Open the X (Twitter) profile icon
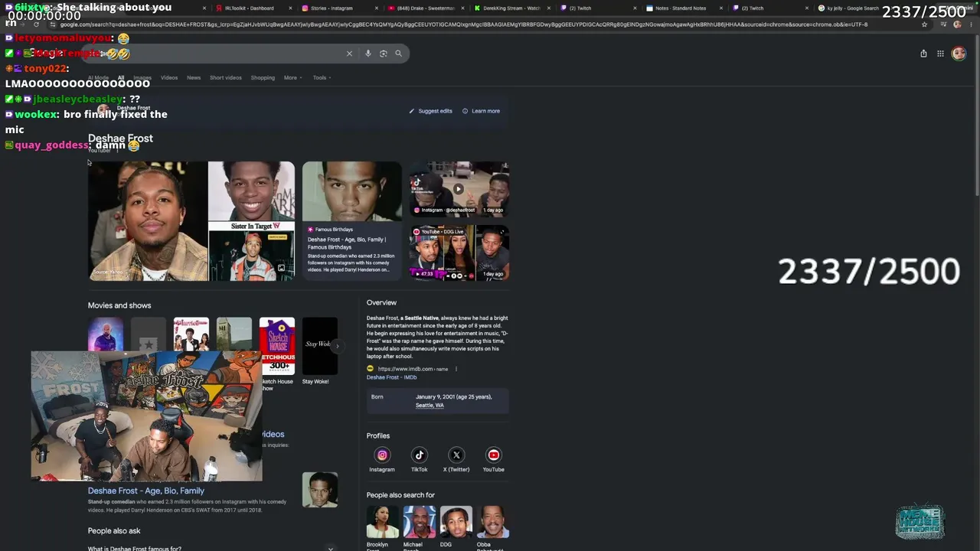The height and width of the screenshot is (551, 980). [x=456, y=455]
